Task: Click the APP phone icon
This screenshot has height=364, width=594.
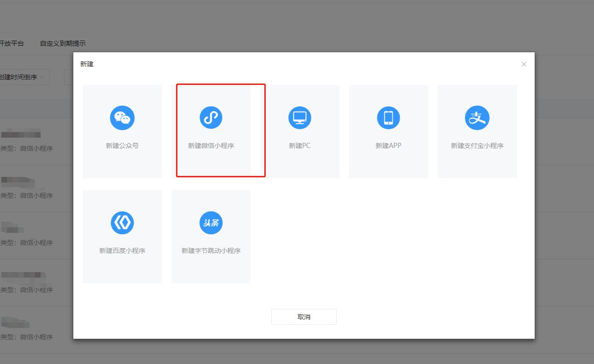Action: point(389,118)
